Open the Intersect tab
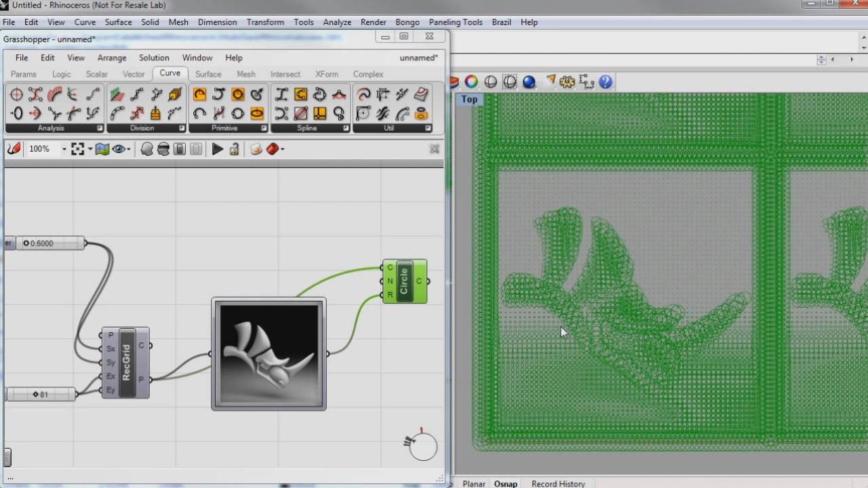868x488 pixels. 285,74
